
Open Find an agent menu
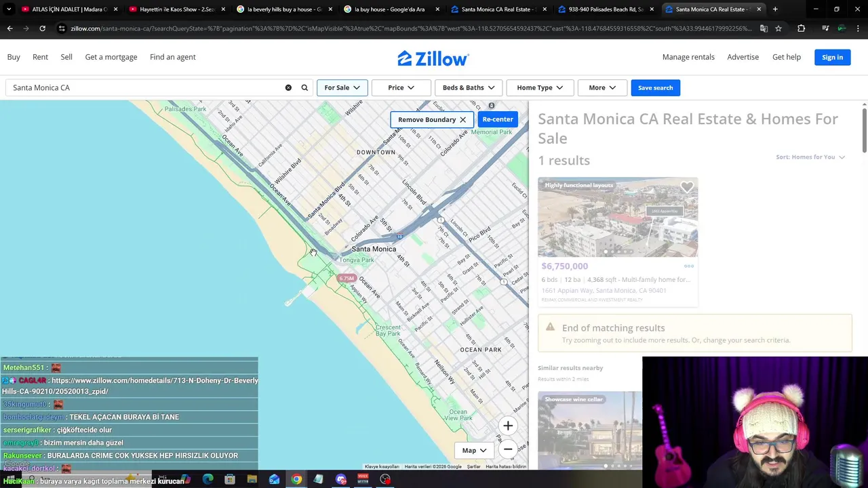pyautogui.click(x=173, y=57)
